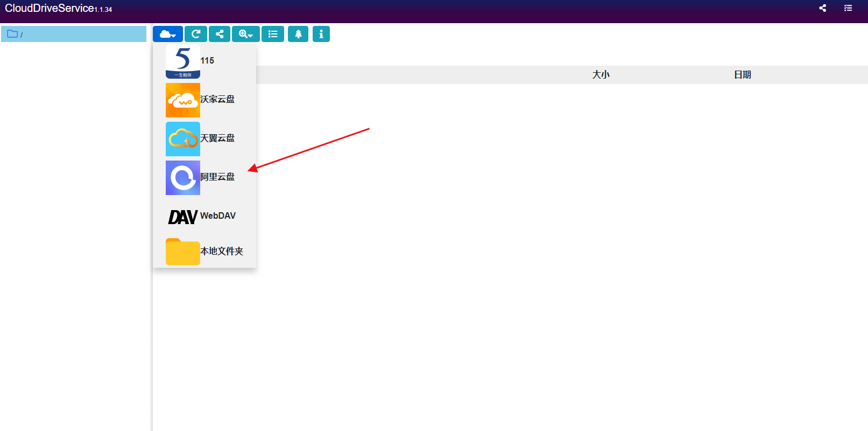The width and height of the screenshot is (868, 431).
Task: Choose 沃家云盘 from the menu
Action: tap(204, 100)
